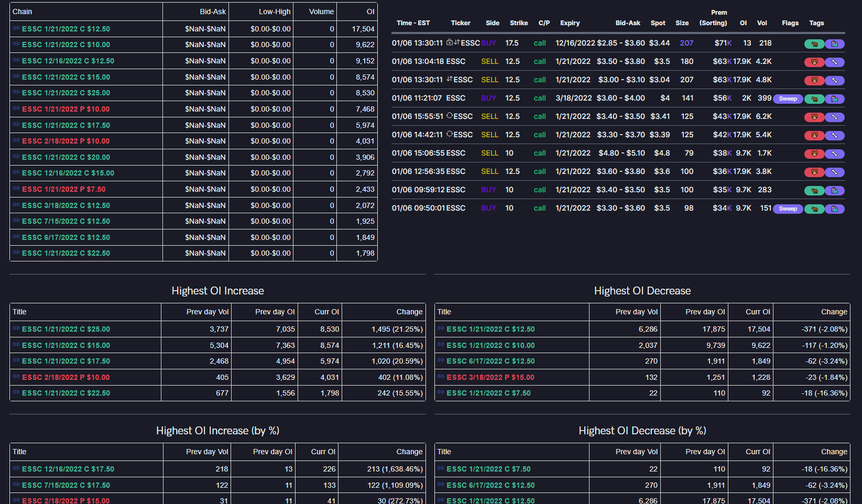
Task: Click the Strike column header in flow table
Action: 519,23
